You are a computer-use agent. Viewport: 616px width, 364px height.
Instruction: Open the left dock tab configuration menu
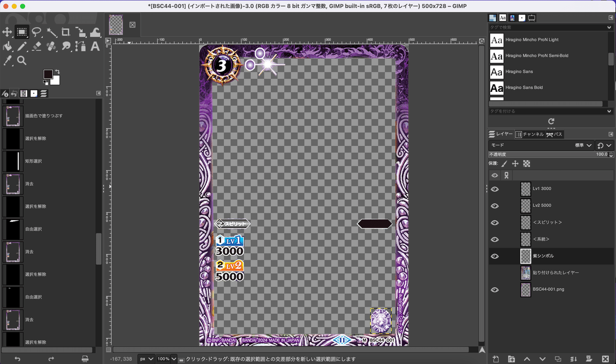(98, 93)
